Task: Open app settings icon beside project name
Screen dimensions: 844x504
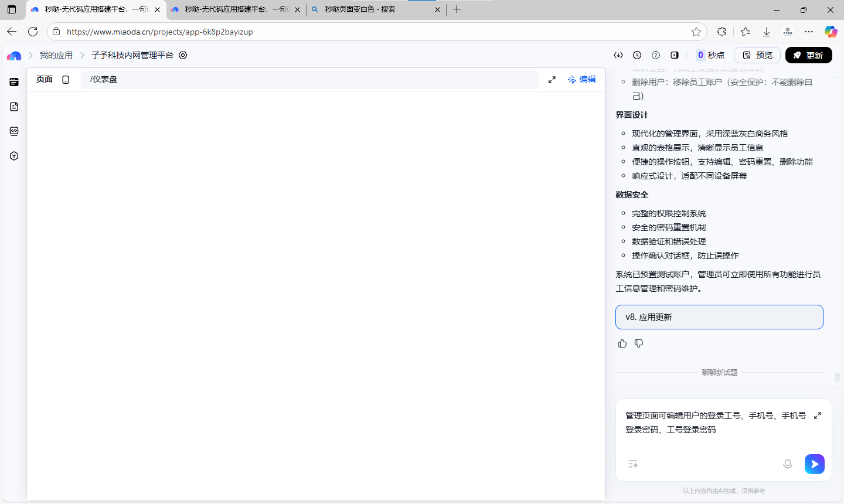Action: click(x=183, y=55)
